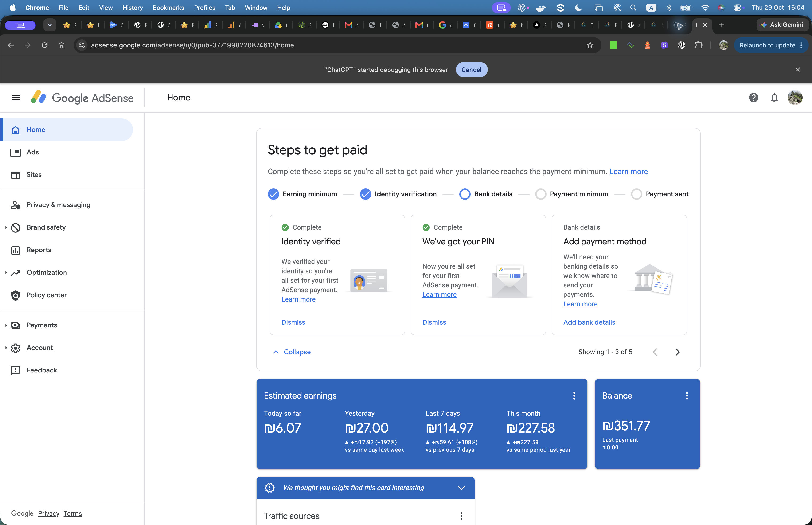Expand the interesting card chevron
This screenshot has width=812, height=525.
(461, 488)
